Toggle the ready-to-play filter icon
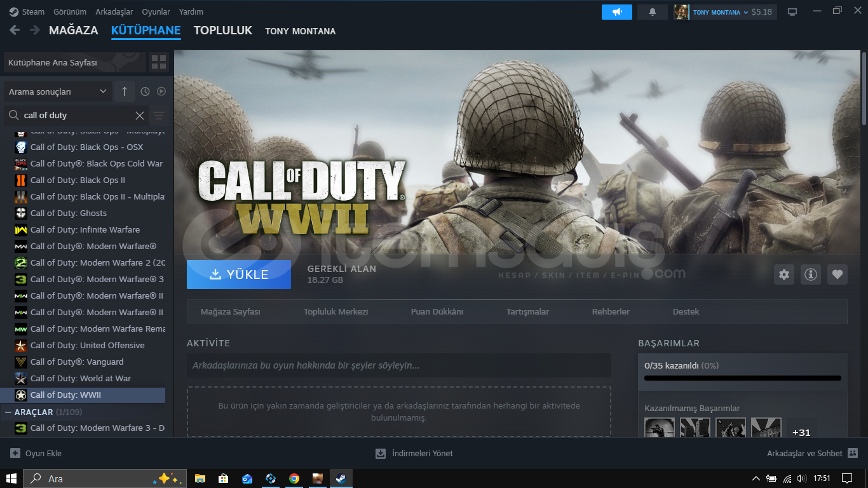This screenshot has width=868, height=488. pyautogui.click(x=161, y=91)
